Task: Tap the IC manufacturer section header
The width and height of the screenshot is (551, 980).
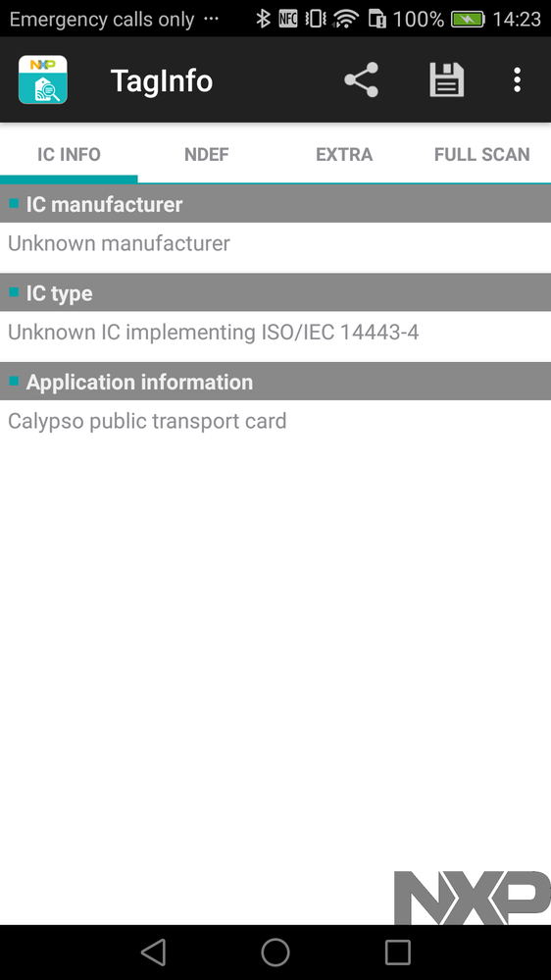Action: pos(275,204)
